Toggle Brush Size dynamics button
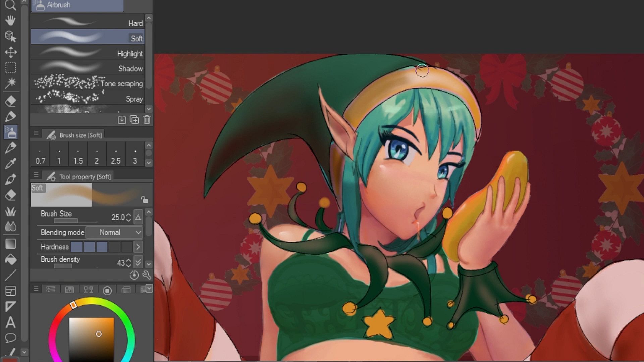Screen dimensions: 644x362 coord(138,218)
